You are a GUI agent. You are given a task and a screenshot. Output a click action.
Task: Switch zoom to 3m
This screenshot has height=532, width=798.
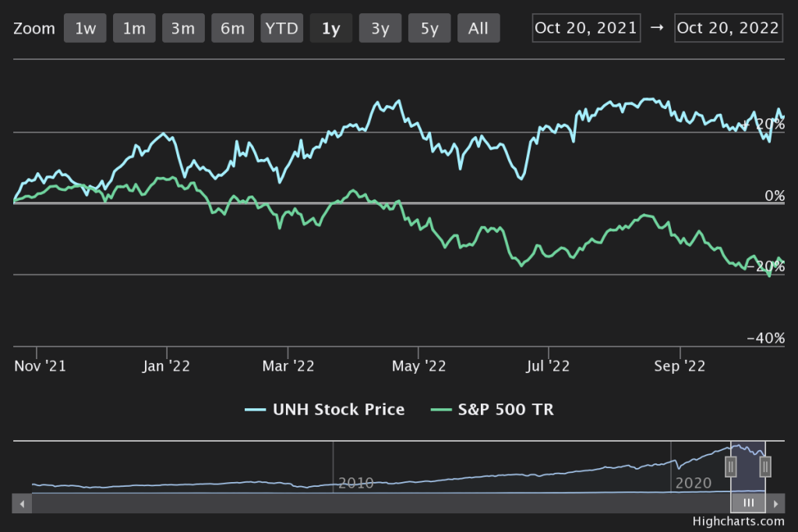(183, 29)
